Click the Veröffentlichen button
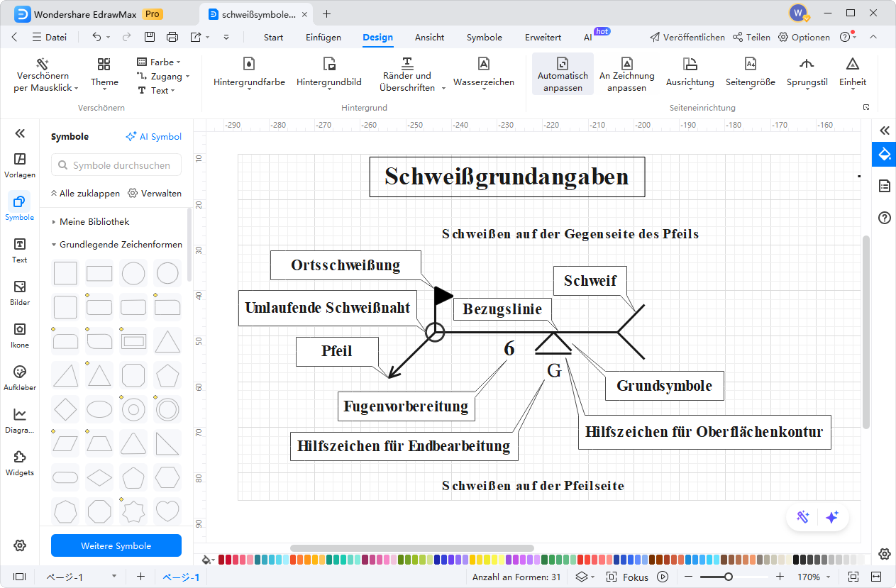The height and width of the screenshot is (588, 896). 687,38
